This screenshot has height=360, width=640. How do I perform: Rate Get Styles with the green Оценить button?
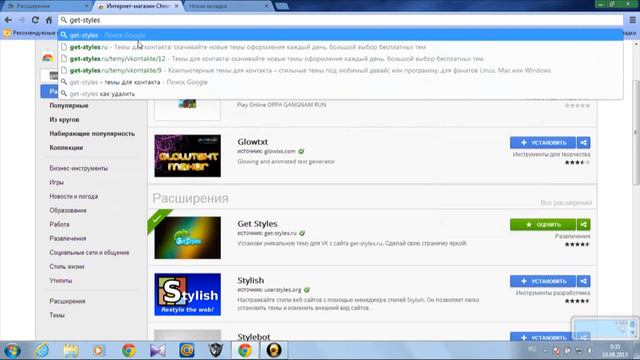543,224
